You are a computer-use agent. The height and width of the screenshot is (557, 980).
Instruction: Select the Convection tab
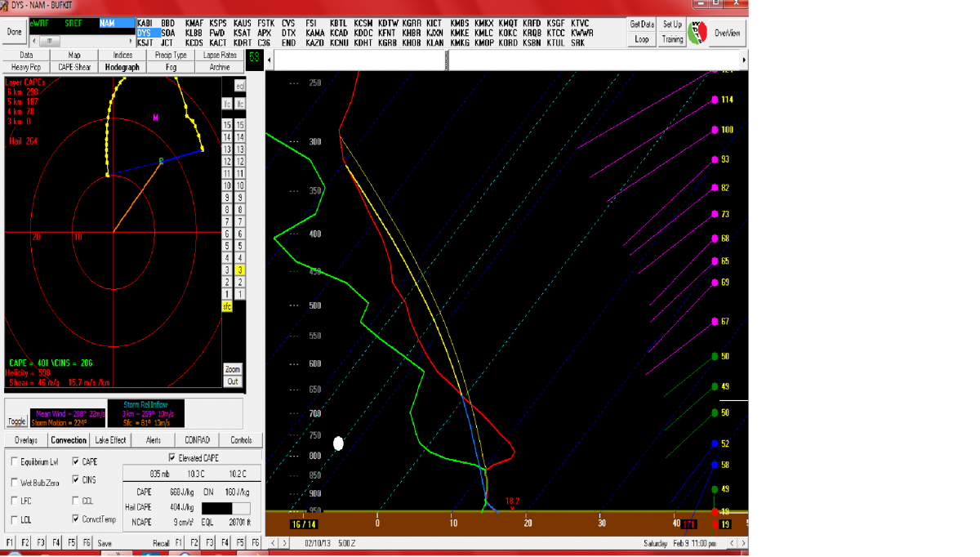69,440
